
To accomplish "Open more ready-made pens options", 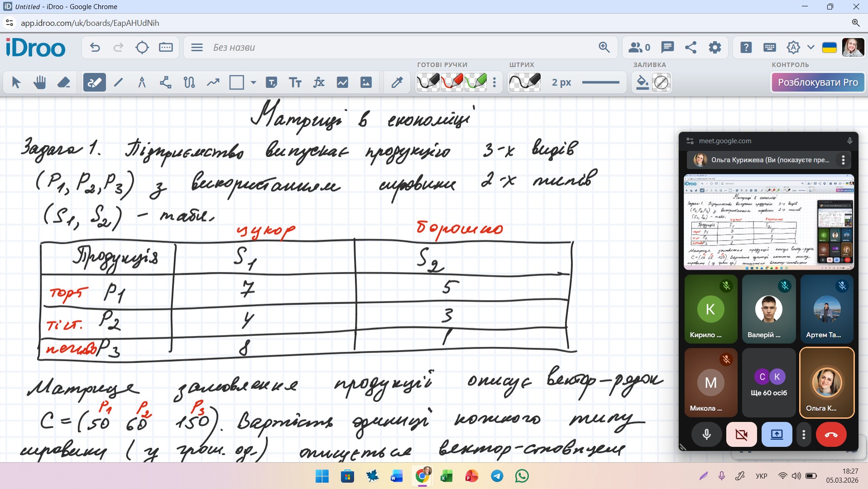I will 494,82.
